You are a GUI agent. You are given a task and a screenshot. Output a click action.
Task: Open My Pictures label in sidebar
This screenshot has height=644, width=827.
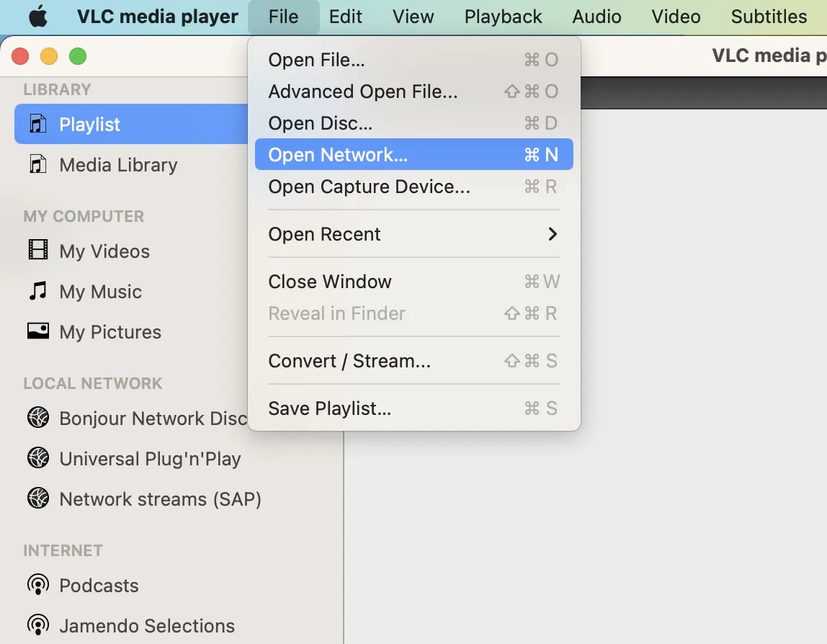(x=110, y=332)
